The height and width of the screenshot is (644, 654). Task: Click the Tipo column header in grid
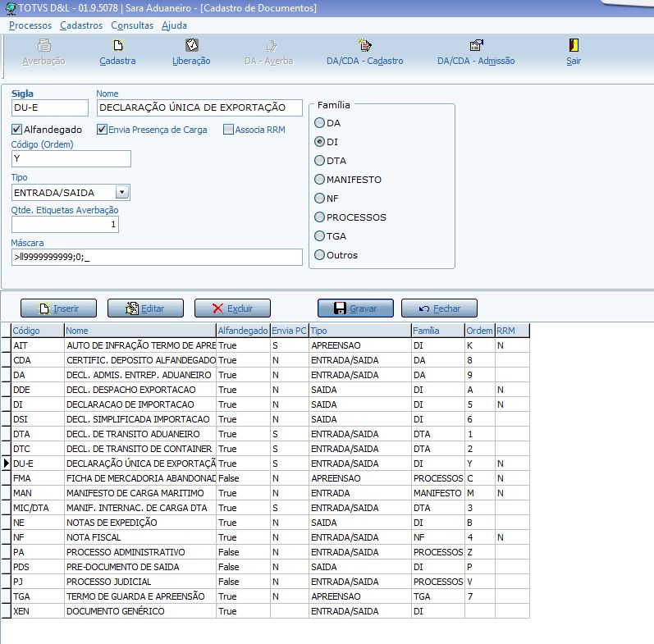coord(360,331)
